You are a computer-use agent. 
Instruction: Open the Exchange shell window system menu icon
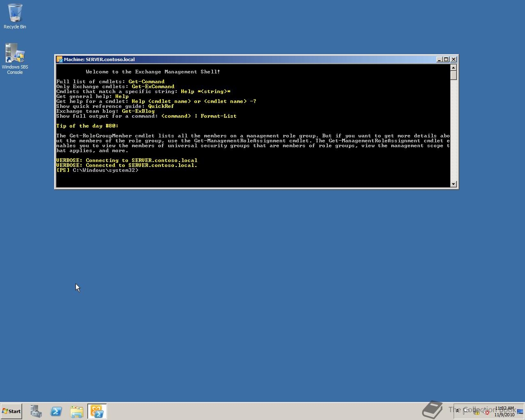pyautogui.click(x=59, y=59)
